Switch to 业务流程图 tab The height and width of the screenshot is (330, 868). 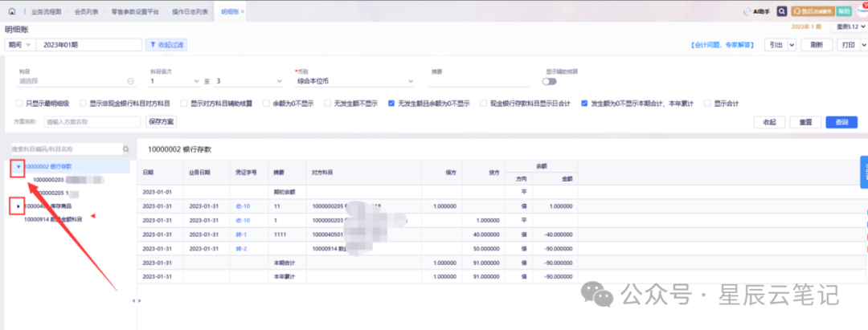tap(46, 11)
